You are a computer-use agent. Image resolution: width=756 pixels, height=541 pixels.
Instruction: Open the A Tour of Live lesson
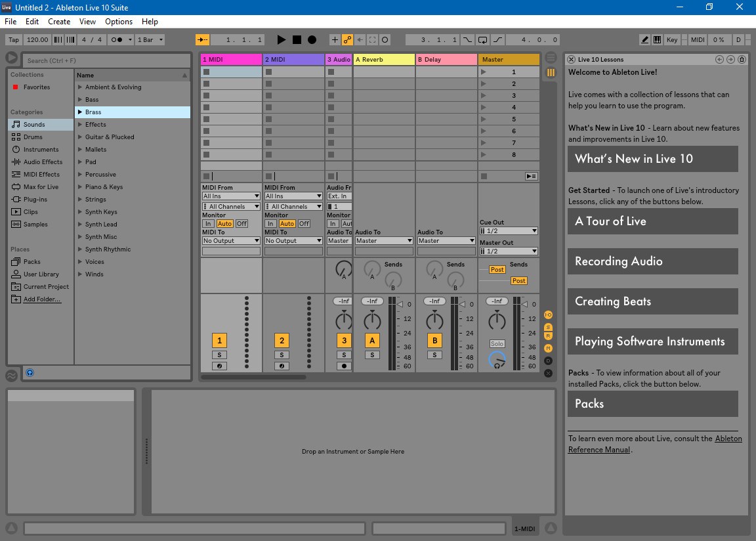click(x=652, y=221)
